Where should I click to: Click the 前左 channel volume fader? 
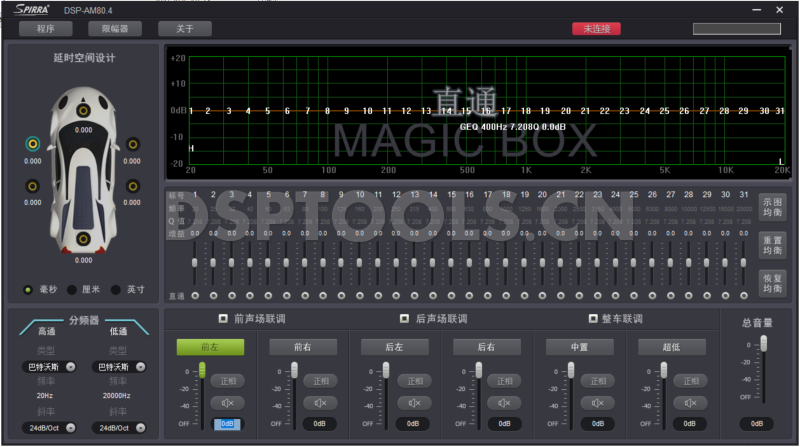click(x=203, y=370)
